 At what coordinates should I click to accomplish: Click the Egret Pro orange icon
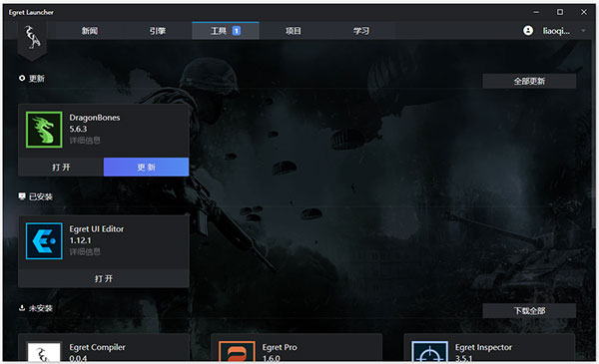tap(237, 352)
